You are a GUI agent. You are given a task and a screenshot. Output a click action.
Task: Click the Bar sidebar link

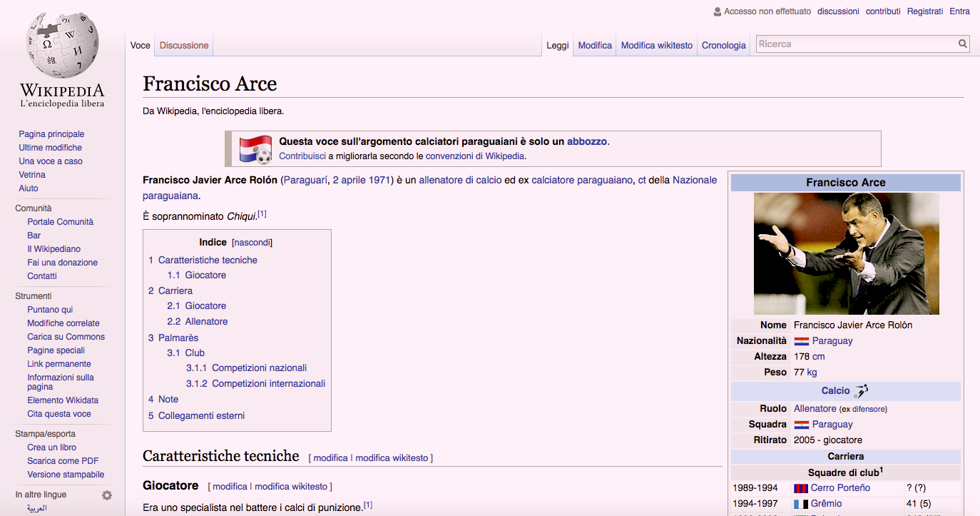34,236
